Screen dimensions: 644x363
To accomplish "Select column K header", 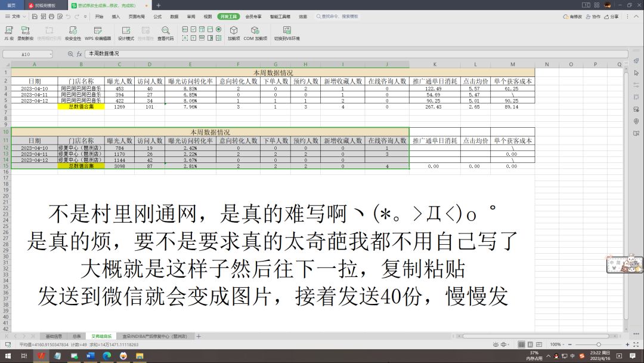I will [x=435, y=64].
